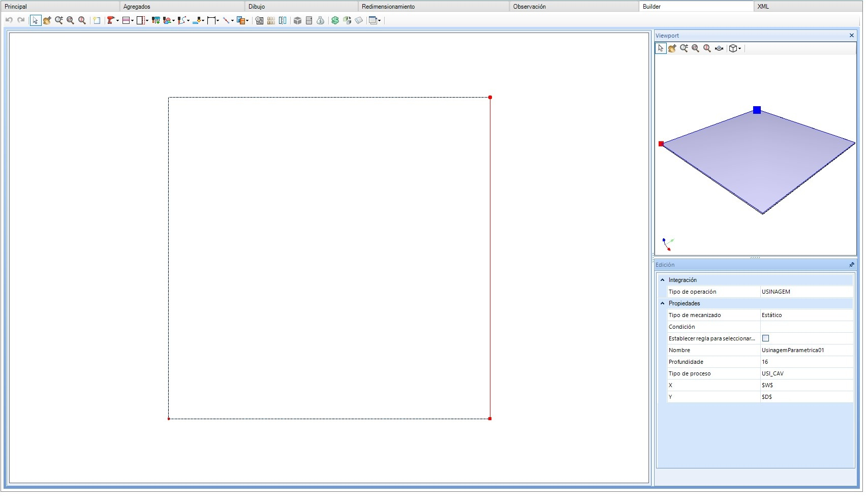This screenshot has height=503, width=868.
Task: Click the green and gray cube icon
Action: (347, 20)
